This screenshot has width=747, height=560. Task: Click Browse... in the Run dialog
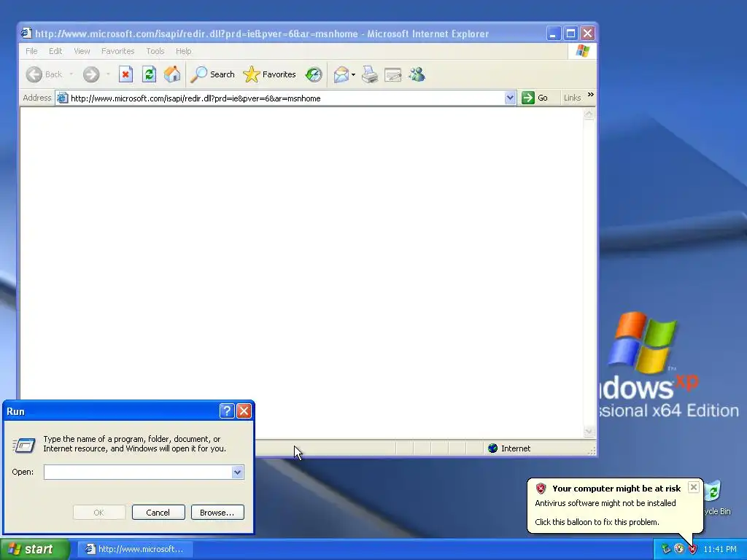click(217, 513)
